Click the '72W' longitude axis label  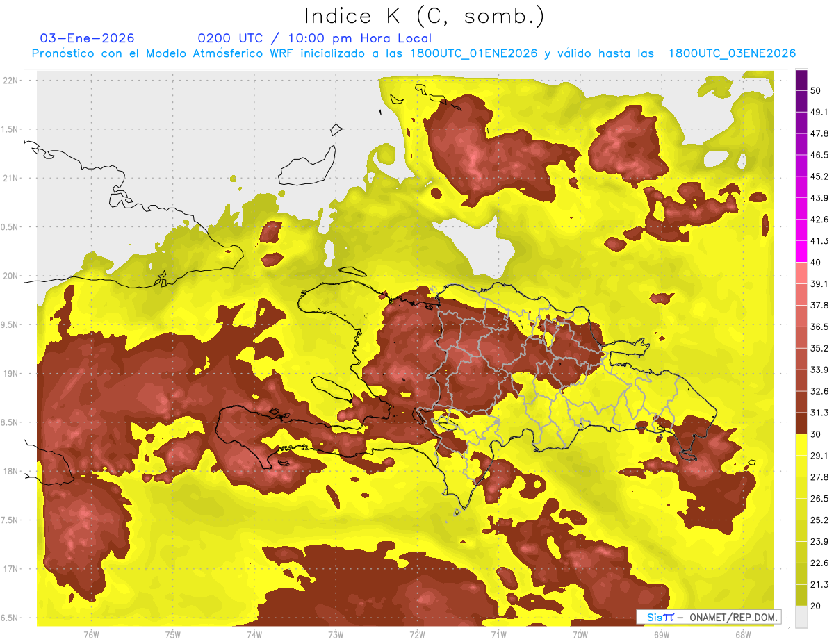pyautogui.click(x=417, y=634)
